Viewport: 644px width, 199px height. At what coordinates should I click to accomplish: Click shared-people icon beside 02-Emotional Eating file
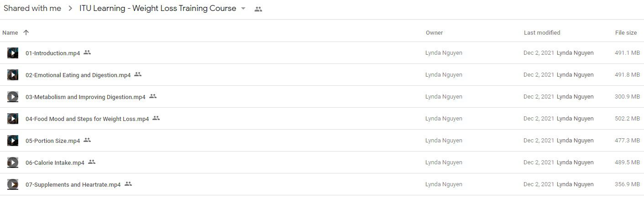138,74
